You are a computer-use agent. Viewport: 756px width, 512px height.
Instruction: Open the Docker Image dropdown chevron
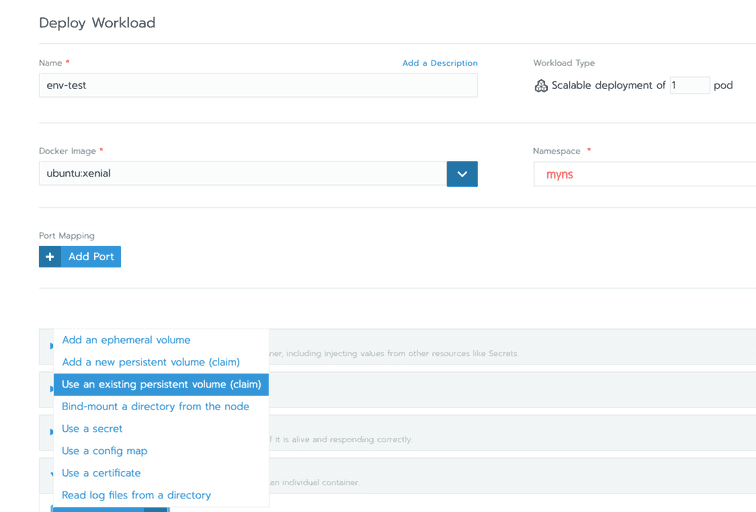(462, 174)
